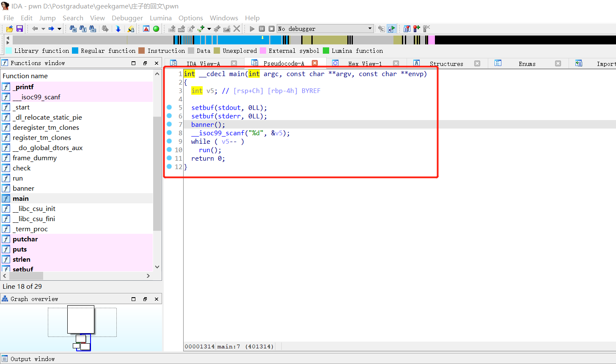Select the main function in list

(x=77, y=198)
